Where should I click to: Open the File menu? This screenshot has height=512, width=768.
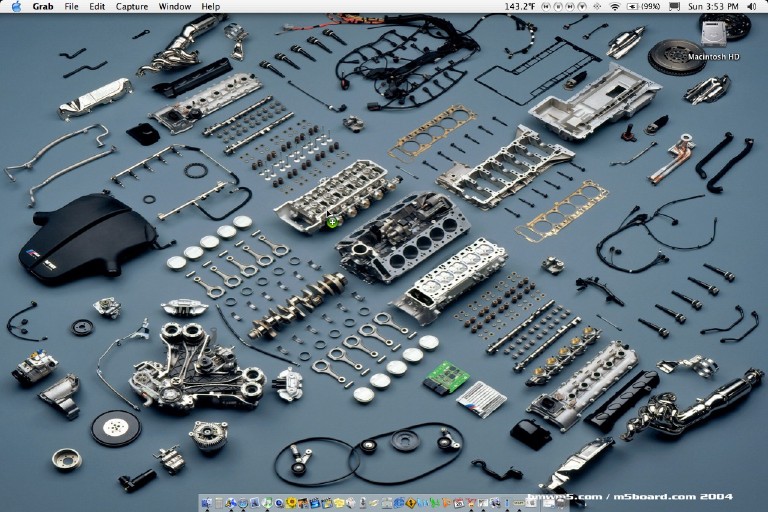pos(71,6)
